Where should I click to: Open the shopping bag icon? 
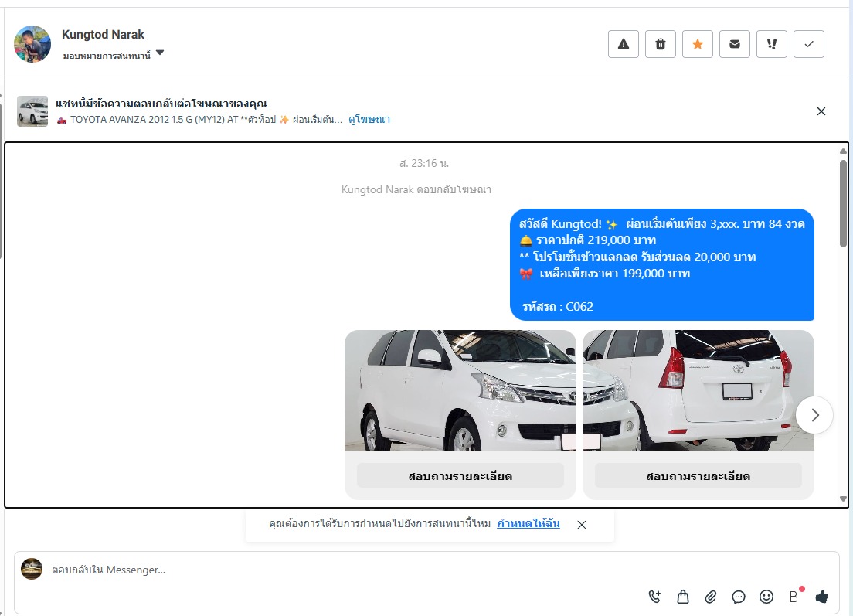click(x=683, y=596)
